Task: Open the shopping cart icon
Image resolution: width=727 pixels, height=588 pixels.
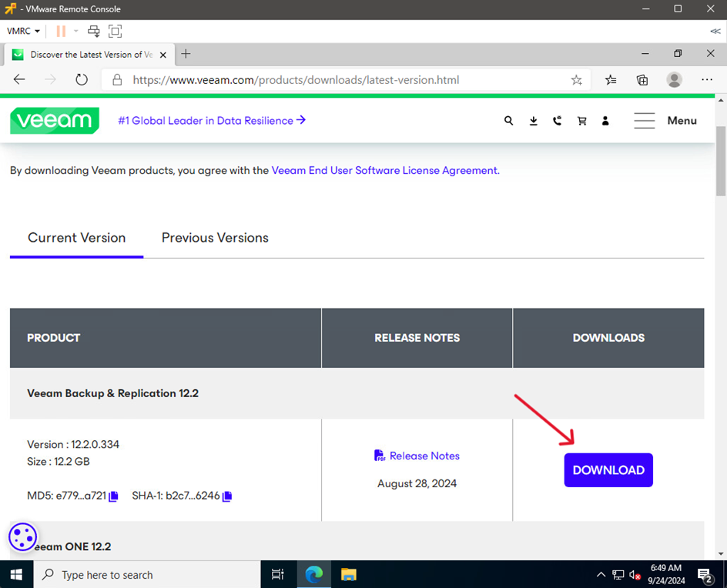Action: (x=581, y=121)
